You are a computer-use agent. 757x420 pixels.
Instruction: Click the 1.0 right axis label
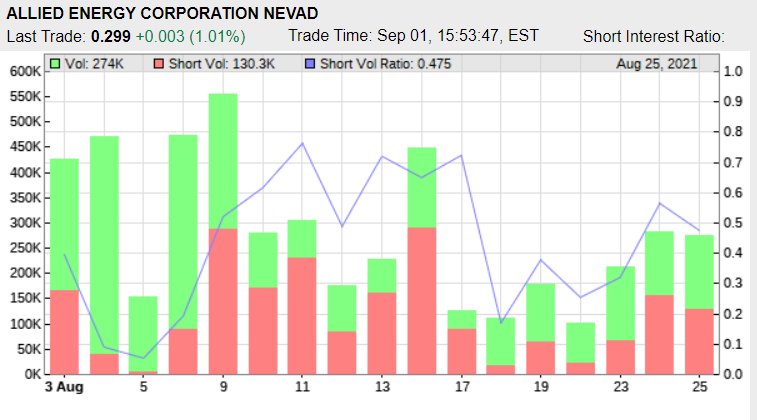pos(733,71)
